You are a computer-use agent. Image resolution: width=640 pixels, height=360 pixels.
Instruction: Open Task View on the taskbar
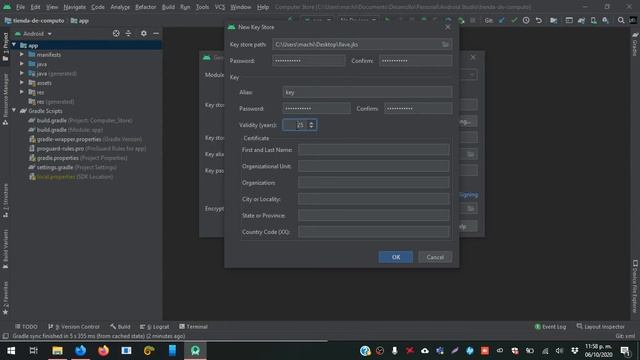point(33,350)
